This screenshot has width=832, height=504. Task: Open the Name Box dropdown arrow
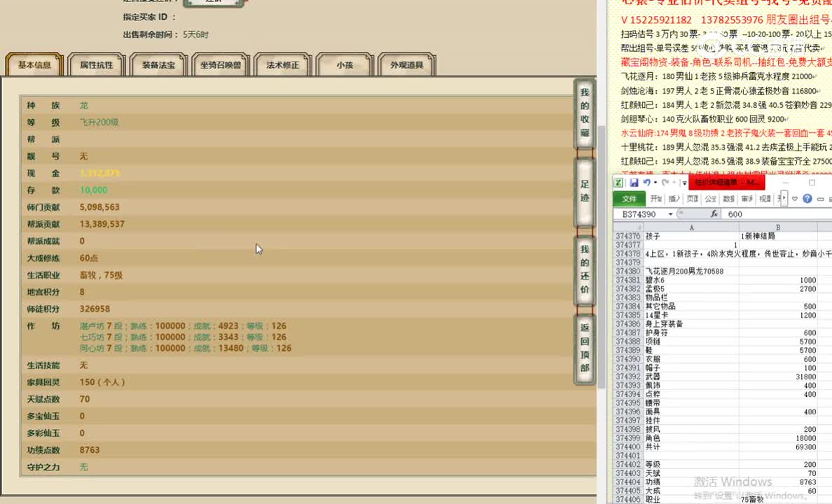pyautogui.click(x=671, y=213)
